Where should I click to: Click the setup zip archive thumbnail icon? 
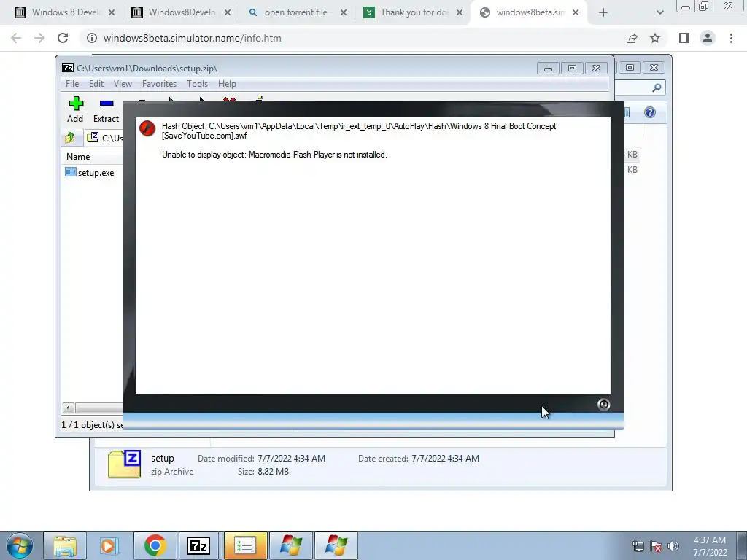point(124,464)
